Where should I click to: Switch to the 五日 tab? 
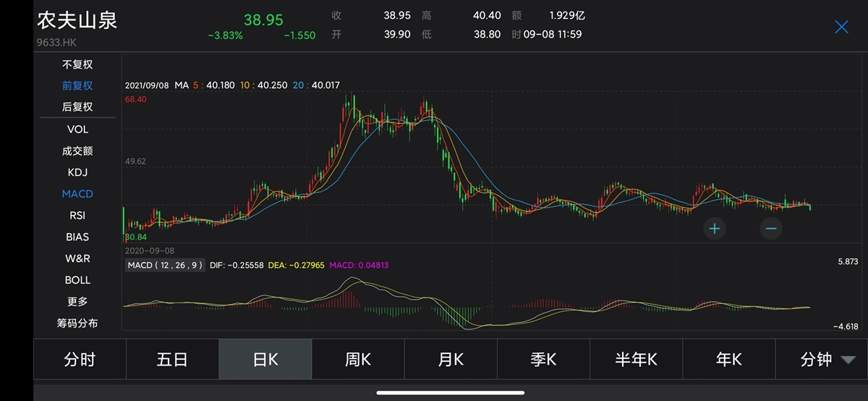pyautogui.click(x=172, y=359)
